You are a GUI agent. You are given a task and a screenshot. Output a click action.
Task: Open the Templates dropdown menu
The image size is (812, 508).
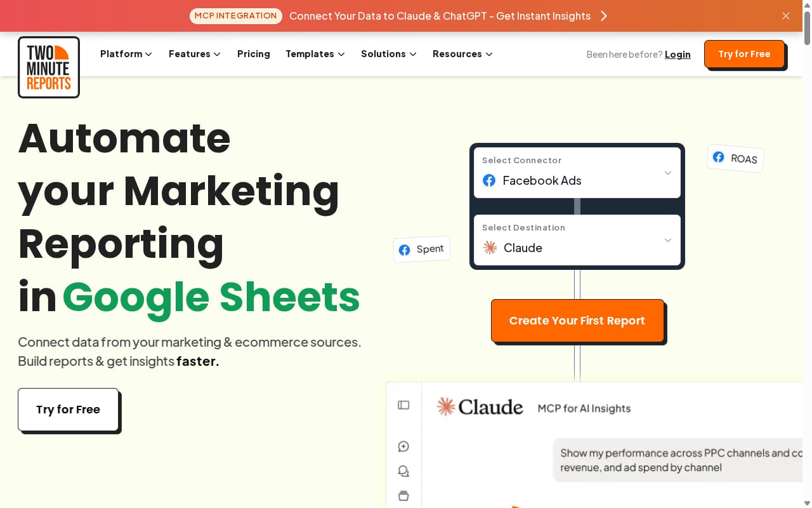point(315,54)
